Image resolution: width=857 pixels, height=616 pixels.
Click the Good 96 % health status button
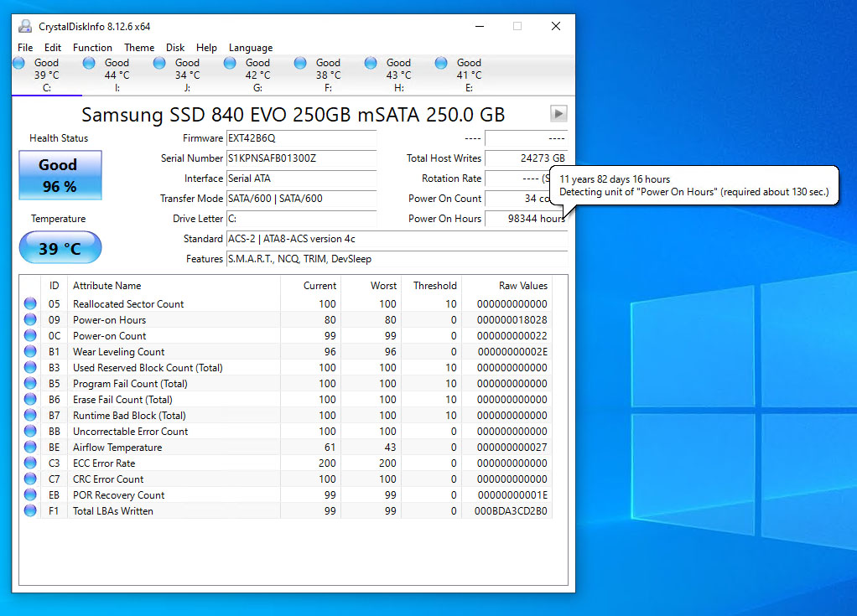pyautogui.click(x=60, y=175)
